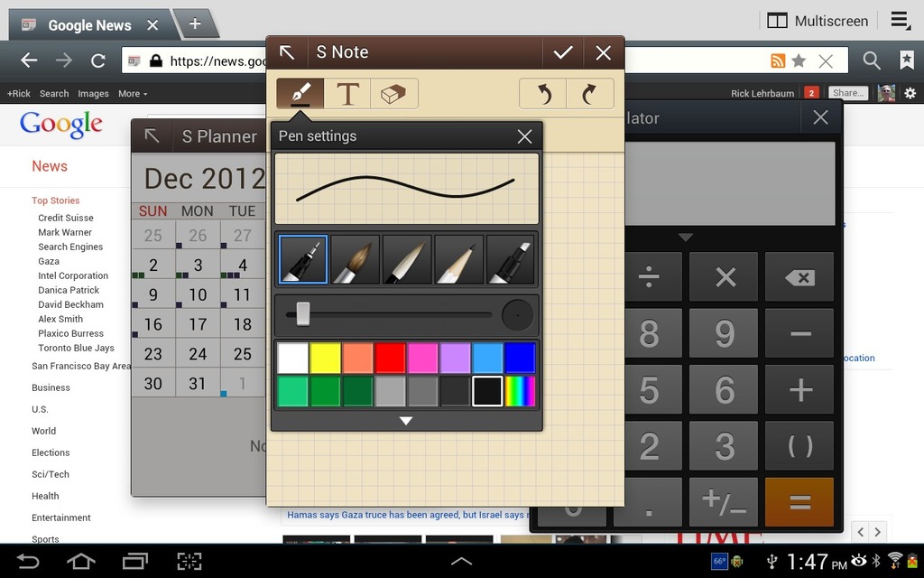
Task: Choose the fountain pen type
Action: pyautogui.click(x=303, y=259)
